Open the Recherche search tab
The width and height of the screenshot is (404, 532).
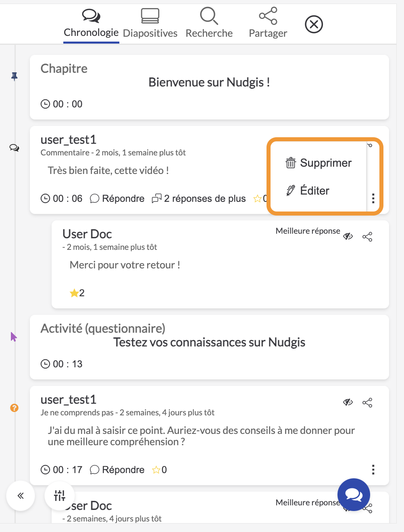point(209,23)
